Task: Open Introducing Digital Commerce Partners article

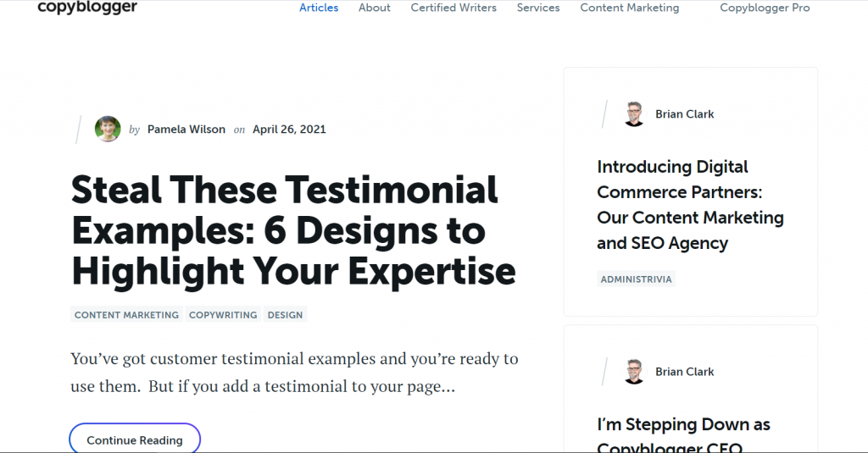Action: (x=690, y=205)
